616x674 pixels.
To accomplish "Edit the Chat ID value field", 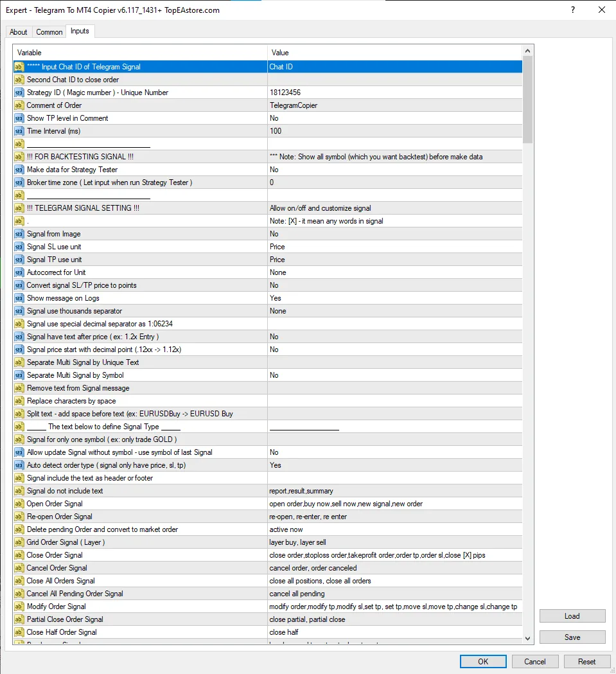I will pyautogui.click(x=394, y=67).
